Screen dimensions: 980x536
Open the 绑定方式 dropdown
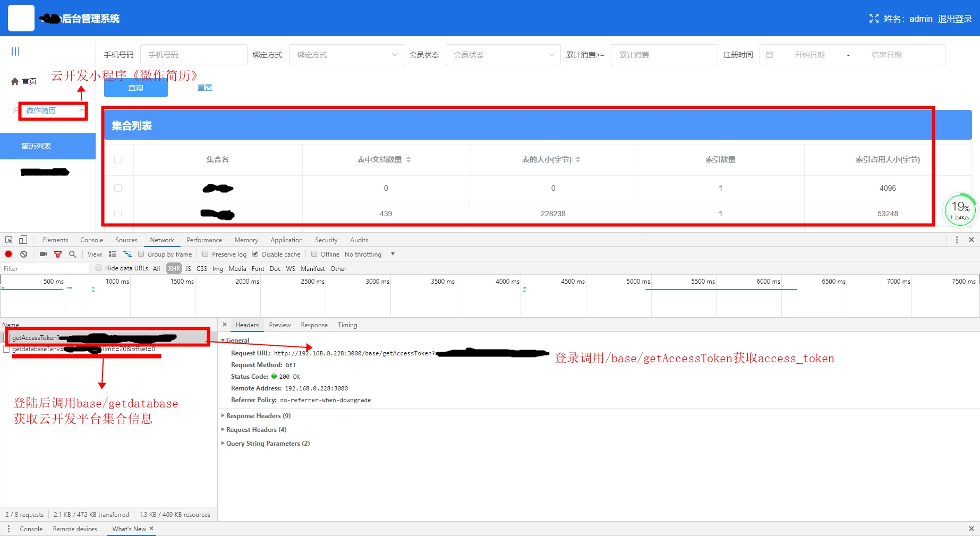coord(345,55)
